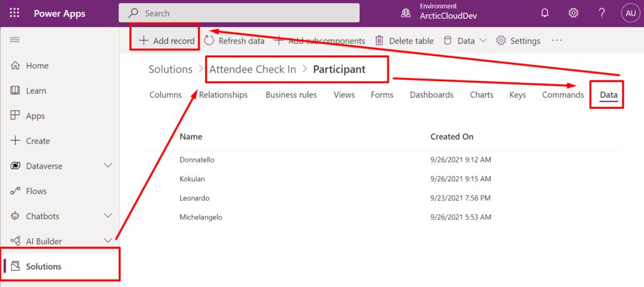Image resolution: width=644 pixels, height=287 pixels.
Task: Click the Create plus icon
Action: 15,140
